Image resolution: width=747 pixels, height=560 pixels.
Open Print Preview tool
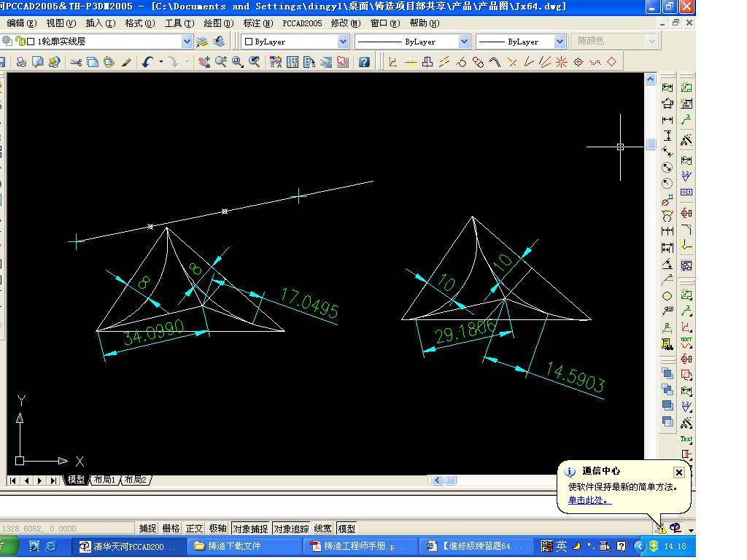point(38,63)
